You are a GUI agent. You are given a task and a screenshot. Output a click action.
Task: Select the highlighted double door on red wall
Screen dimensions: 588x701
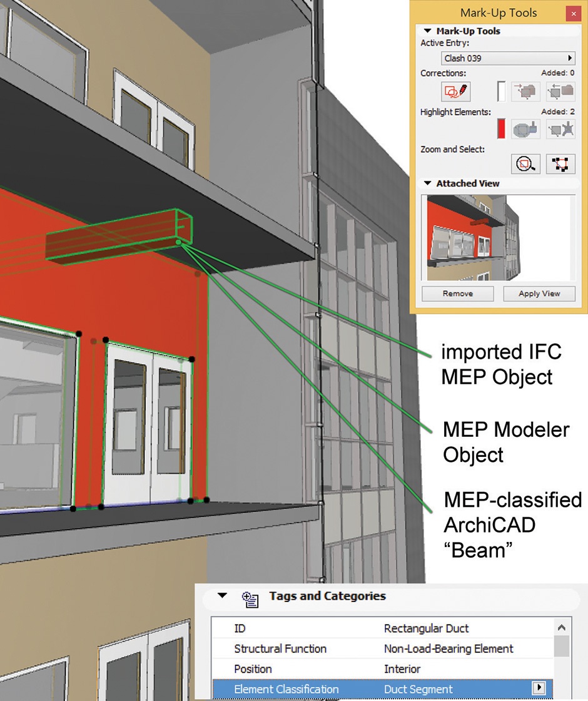point(148,425)
